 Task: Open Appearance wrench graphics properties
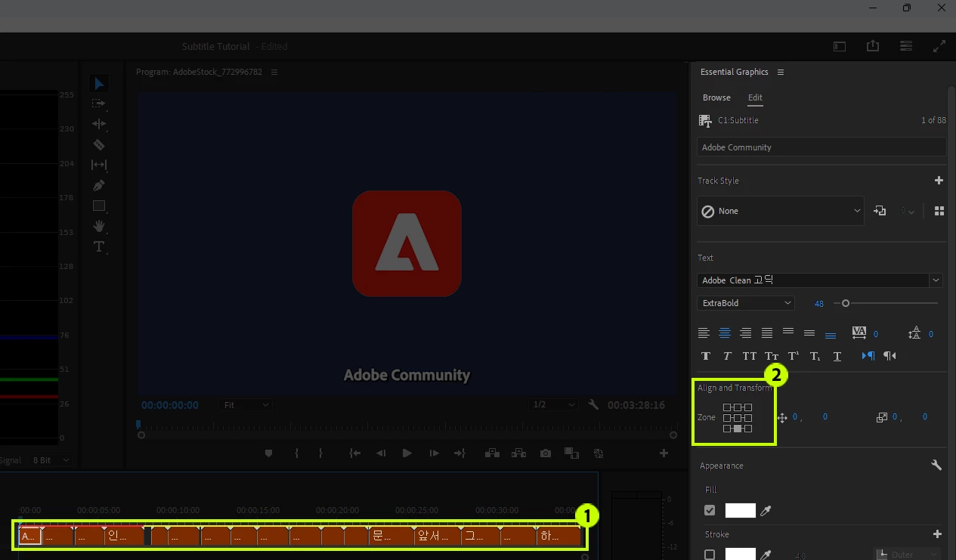click(x=936, y=465)
